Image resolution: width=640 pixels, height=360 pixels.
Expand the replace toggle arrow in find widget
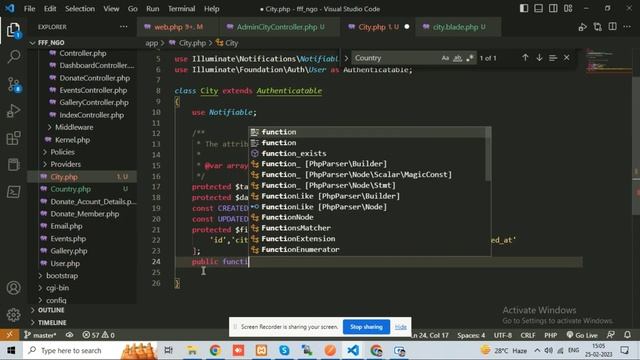[346, 58]
